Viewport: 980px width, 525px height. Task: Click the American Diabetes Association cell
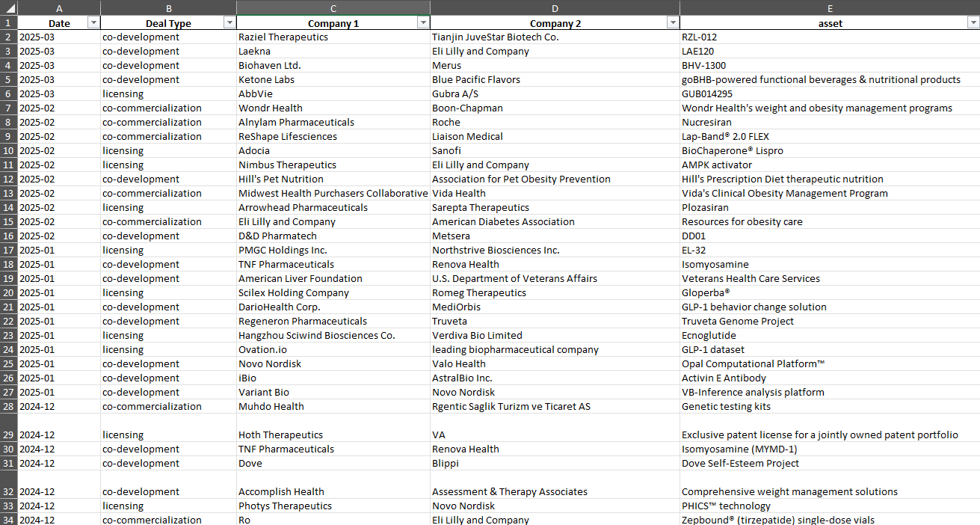coord(555,222)
